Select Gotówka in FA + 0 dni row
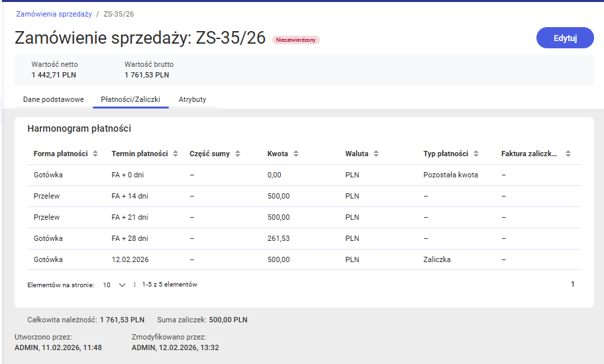This screenshot has height=364, width=604. tap(48, 175)
